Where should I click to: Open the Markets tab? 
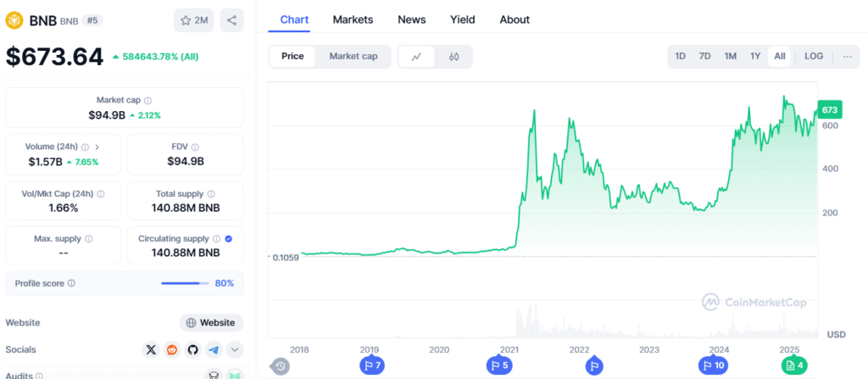353,20
